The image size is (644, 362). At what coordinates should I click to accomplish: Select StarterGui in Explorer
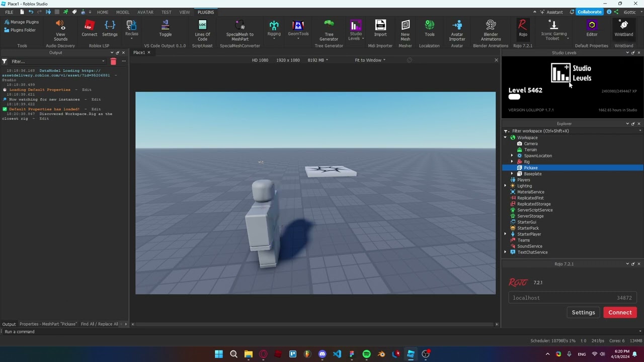click(527, 222)
